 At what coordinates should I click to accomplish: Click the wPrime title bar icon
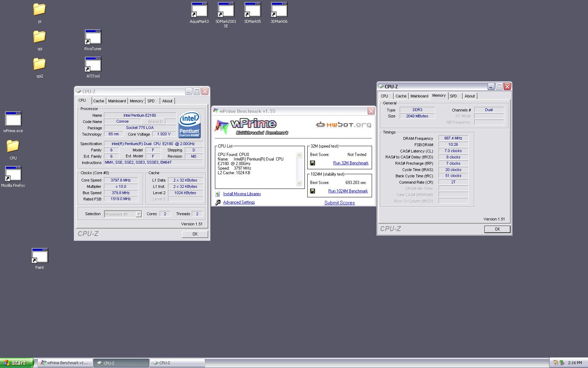point(216,111)
